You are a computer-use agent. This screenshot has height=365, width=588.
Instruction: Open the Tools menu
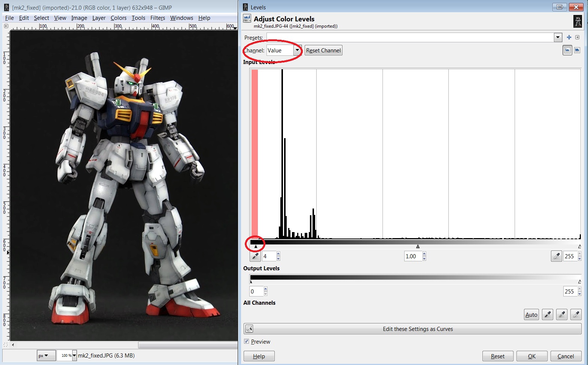(x=138, y=18)
